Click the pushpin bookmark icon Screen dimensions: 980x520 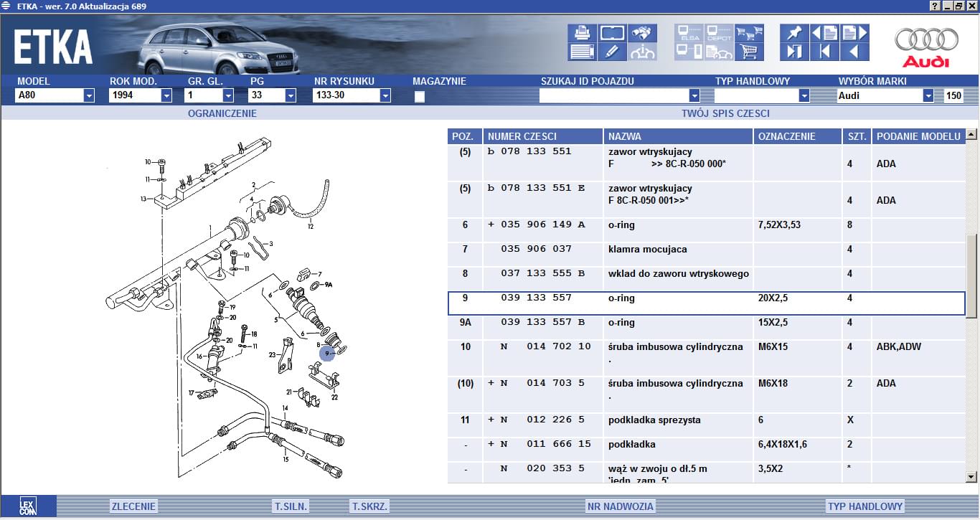click(x=794, y=33)
